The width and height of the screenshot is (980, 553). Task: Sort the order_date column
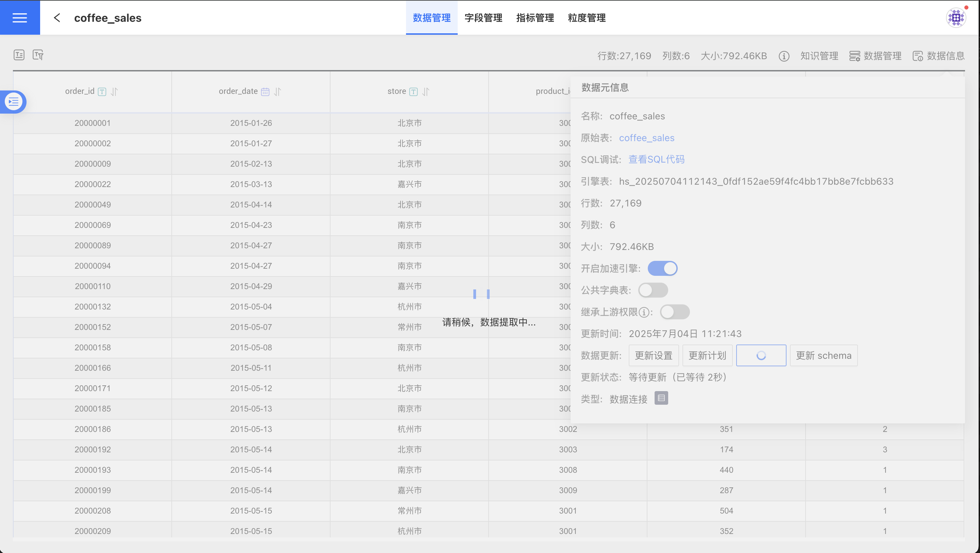point(278,92)
